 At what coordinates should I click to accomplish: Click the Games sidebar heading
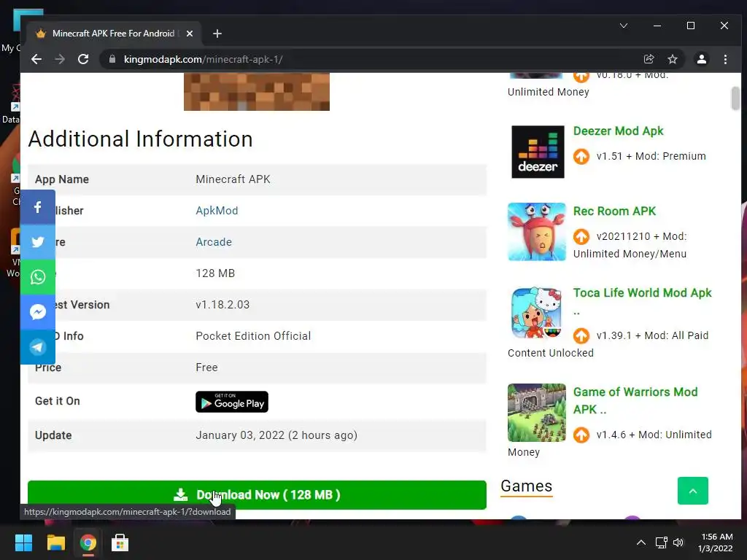[x=527, y=486]
